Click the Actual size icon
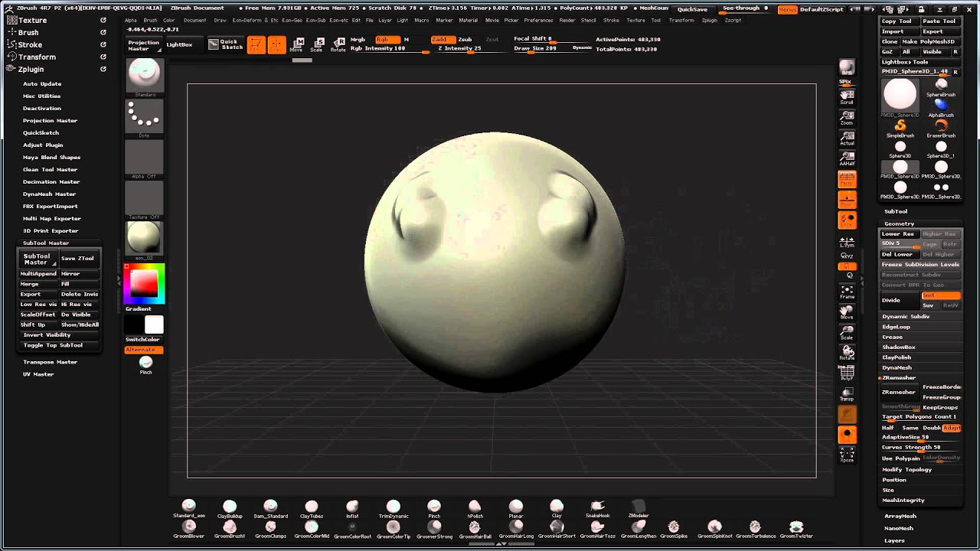The image size is (980, 551). point(846,137)
